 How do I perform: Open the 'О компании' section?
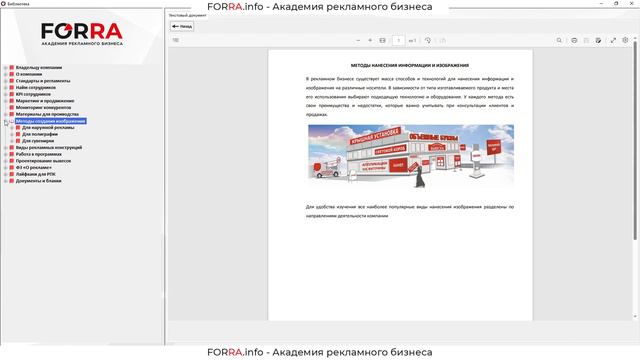[x=29, y=74]
